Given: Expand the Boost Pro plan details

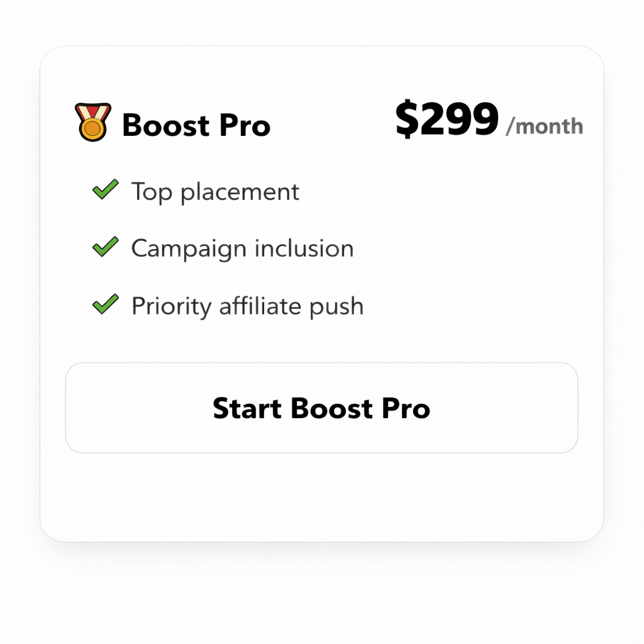Looking at the screenshot, I should click(196, 125).
